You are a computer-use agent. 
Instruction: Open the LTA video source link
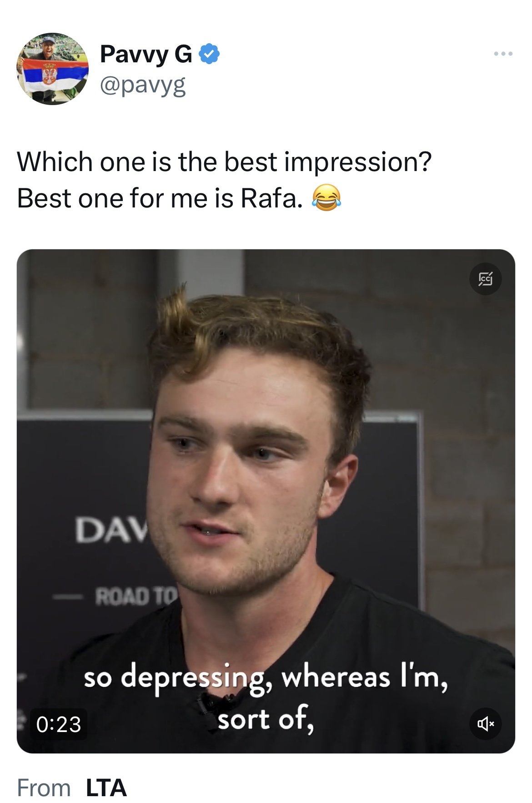106,788
